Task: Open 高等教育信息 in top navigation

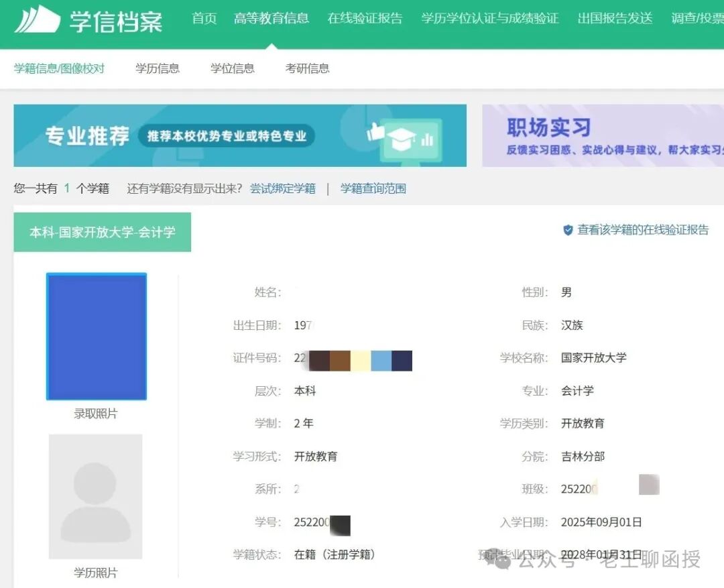Action: pos(271,18)
